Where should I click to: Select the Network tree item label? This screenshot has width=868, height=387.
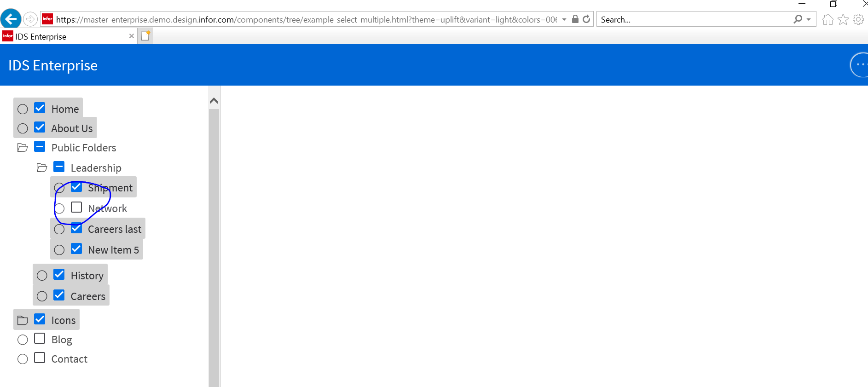[108, 208]
